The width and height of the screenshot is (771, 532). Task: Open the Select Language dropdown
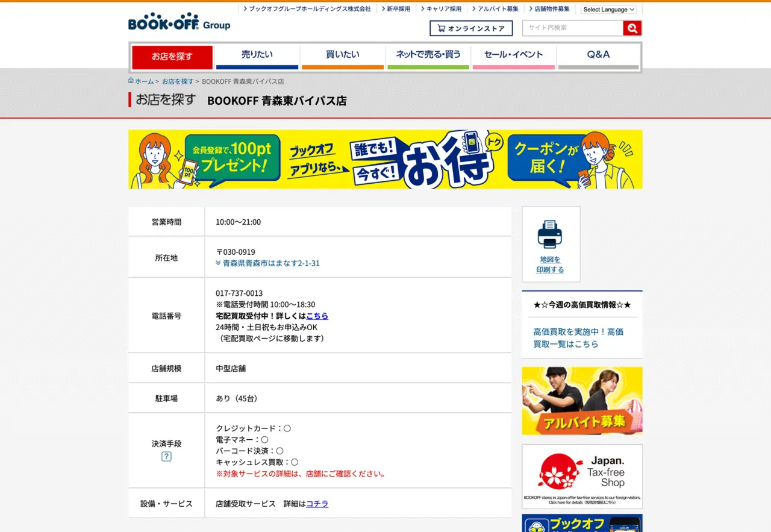click(609, 9)
